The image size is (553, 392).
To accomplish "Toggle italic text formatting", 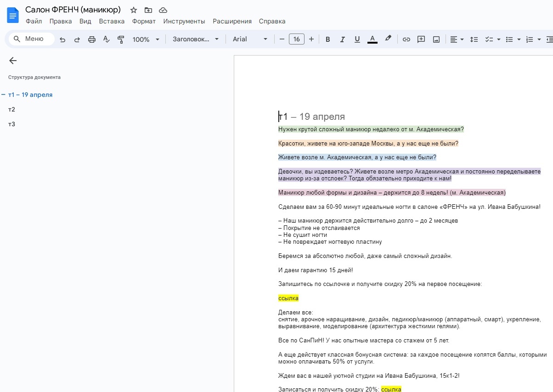I will coord(342,39).
